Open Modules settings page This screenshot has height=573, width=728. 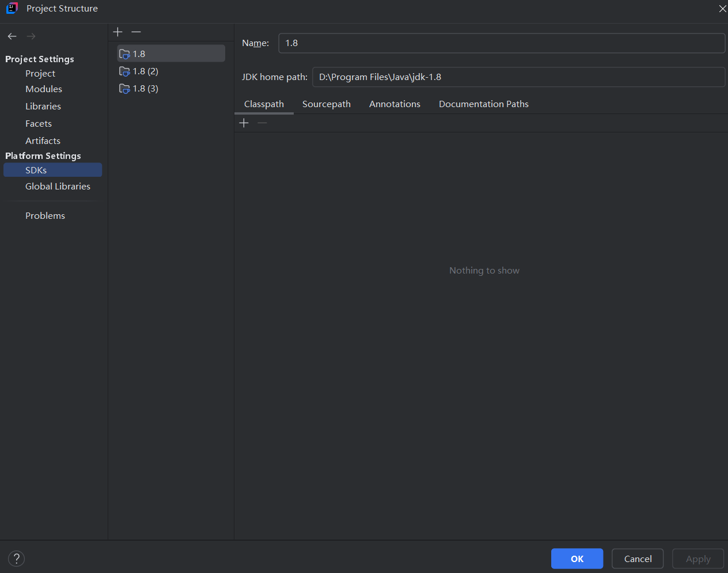pos(44,89)
